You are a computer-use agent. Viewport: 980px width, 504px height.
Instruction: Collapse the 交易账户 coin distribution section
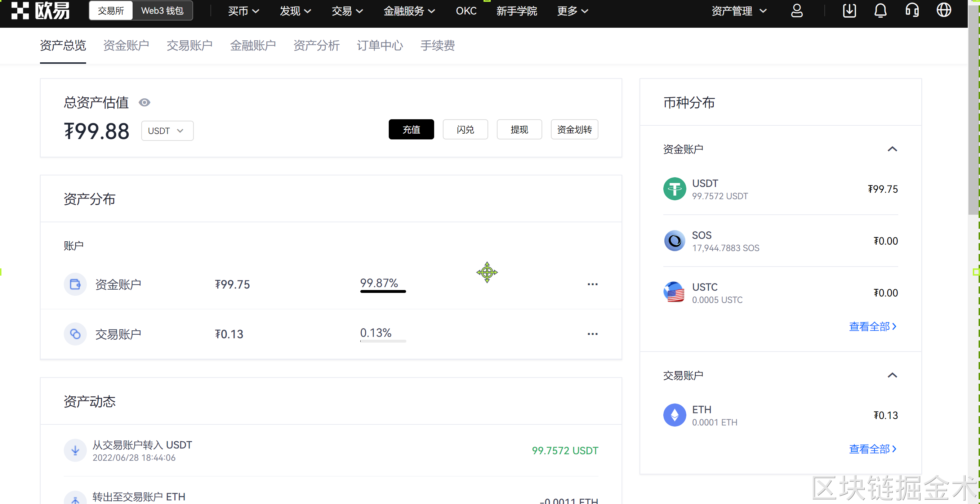[892, 375]
